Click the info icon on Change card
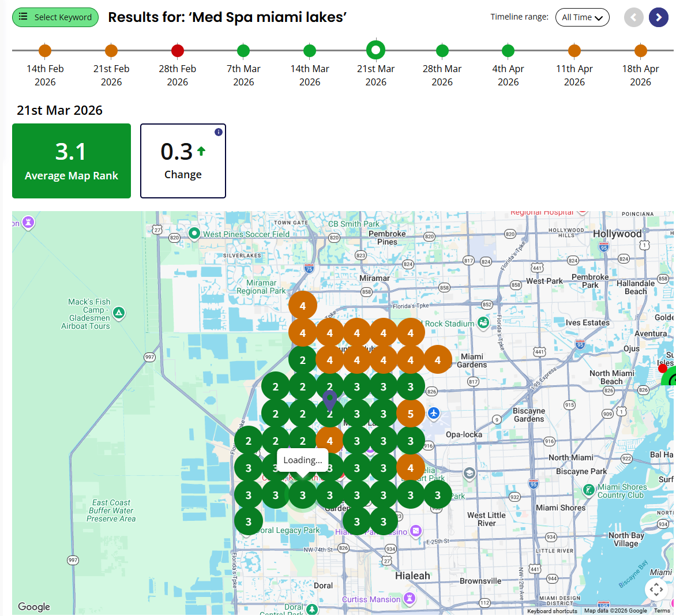This screenshot has height=616, width=676. [219, 132]
